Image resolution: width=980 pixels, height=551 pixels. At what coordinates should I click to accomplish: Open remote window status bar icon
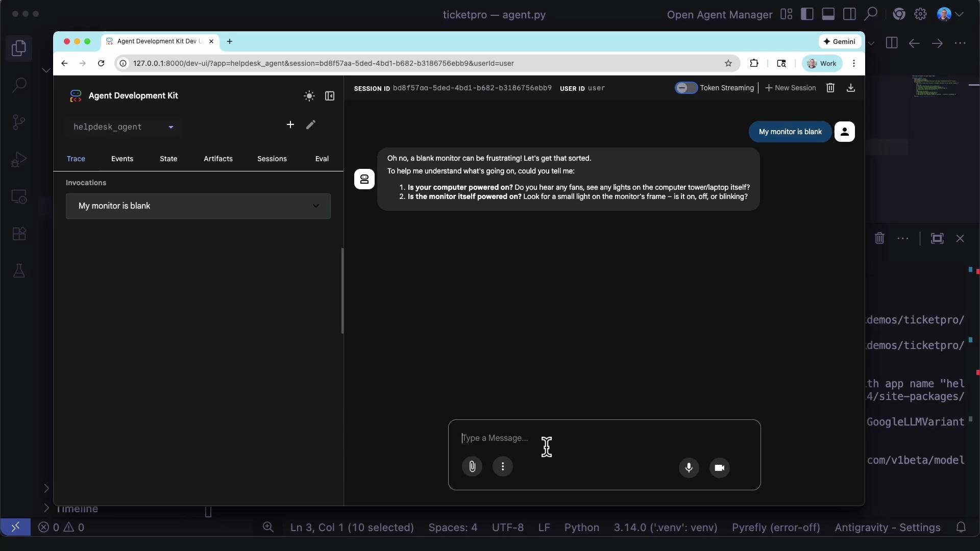click(15, 527)
